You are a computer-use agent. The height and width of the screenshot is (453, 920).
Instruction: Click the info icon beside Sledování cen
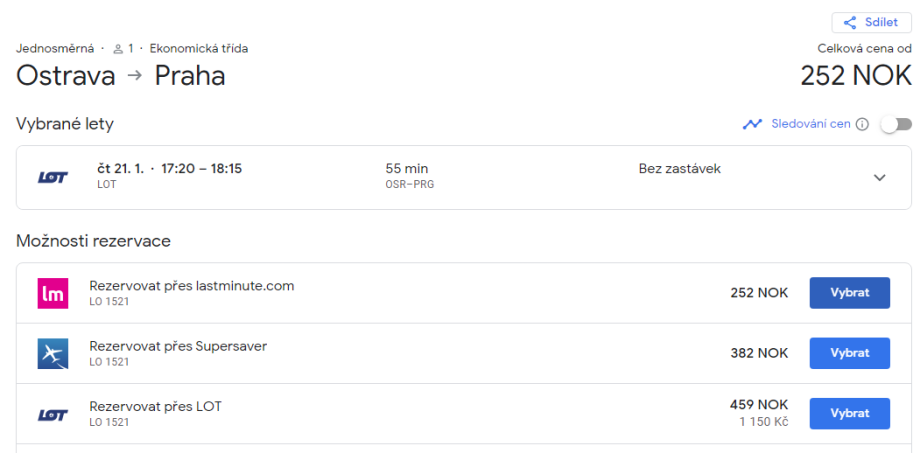[x=862, y=124]
